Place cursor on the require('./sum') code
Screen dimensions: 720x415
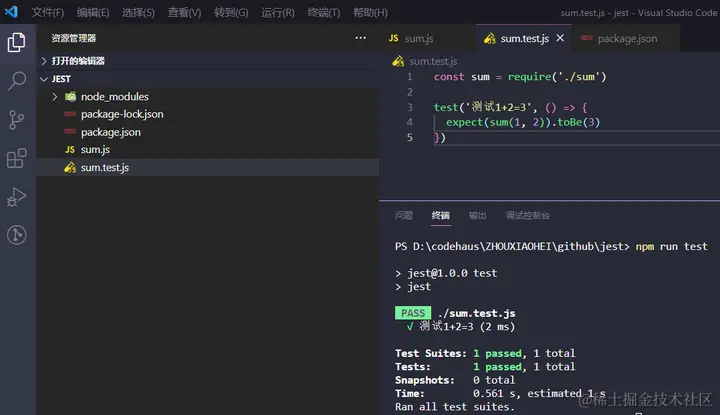click(x=557, y=77)
